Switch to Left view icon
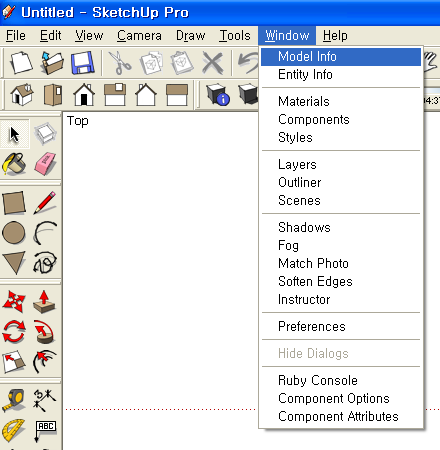This screenshot has width=440, height=450. [x=177, y=94]
